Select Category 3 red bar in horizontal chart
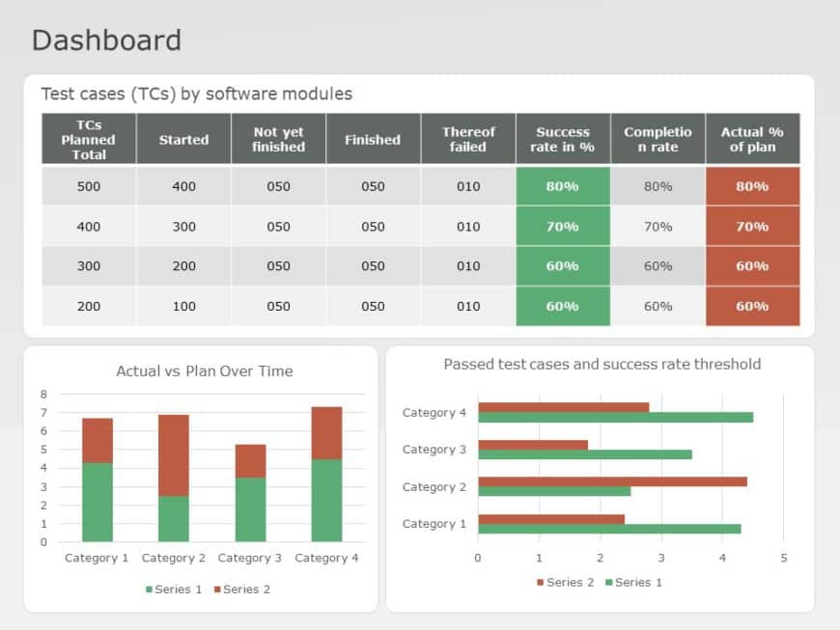 [x=532, y=445]
